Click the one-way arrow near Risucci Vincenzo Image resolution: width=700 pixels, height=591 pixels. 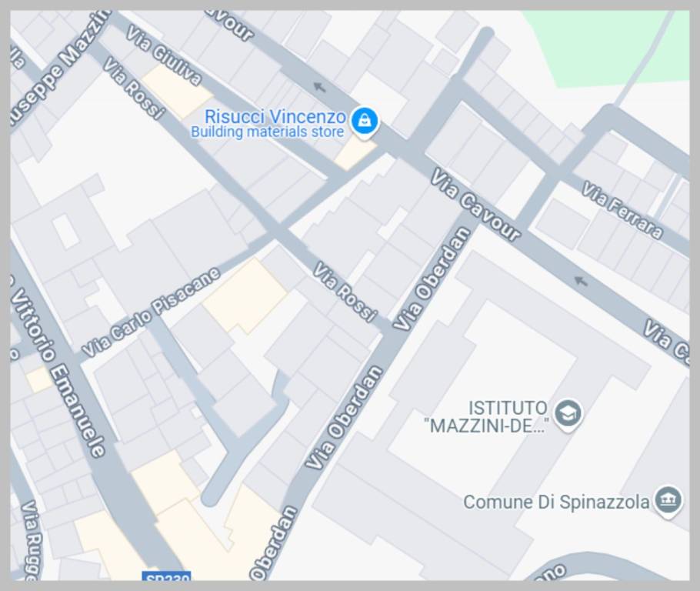point(319,87)
